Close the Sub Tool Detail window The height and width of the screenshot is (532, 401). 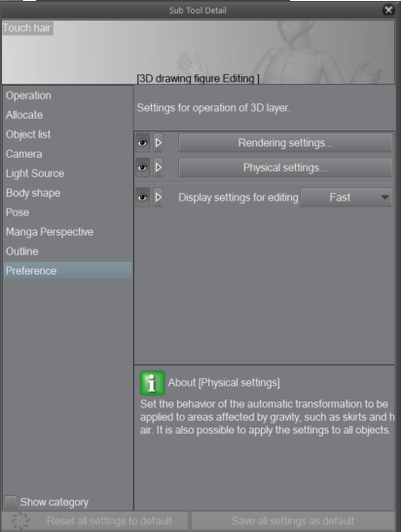click(x=388, y=10)
